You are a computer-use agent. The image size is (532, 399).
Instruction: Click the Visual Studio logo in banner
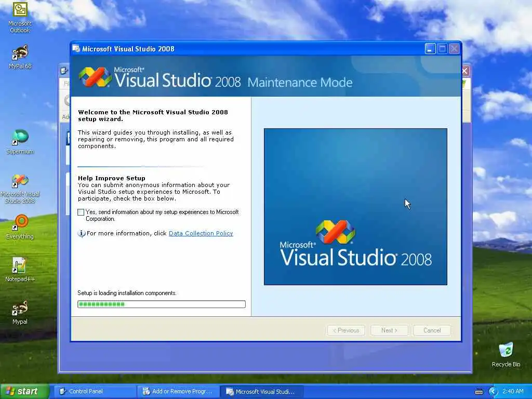tap(96, 77)
